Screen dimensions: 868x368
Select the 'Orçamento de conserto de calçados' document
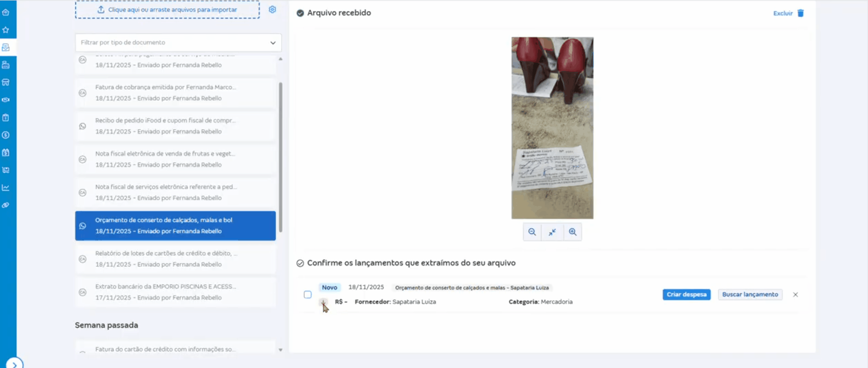(x=175, y=226)
